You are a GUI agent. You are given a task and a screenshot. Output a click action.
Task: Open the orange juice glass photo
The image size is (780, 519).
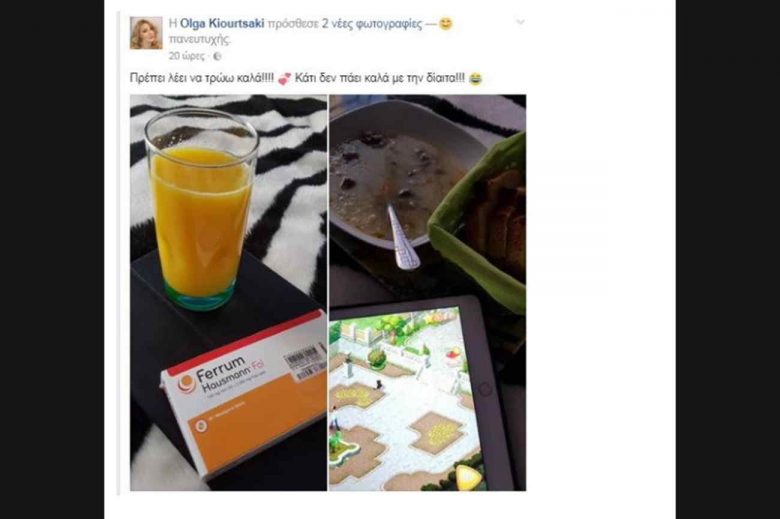(x=228, y=293)
